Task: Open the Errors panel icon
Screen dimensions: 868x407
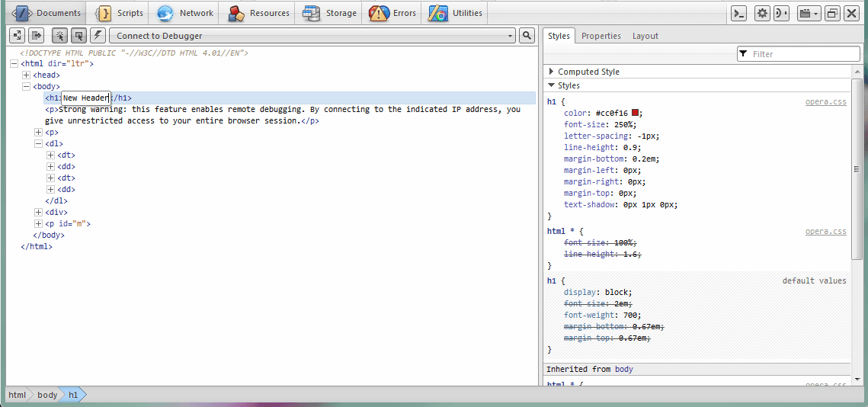Action: click(379, 13)
